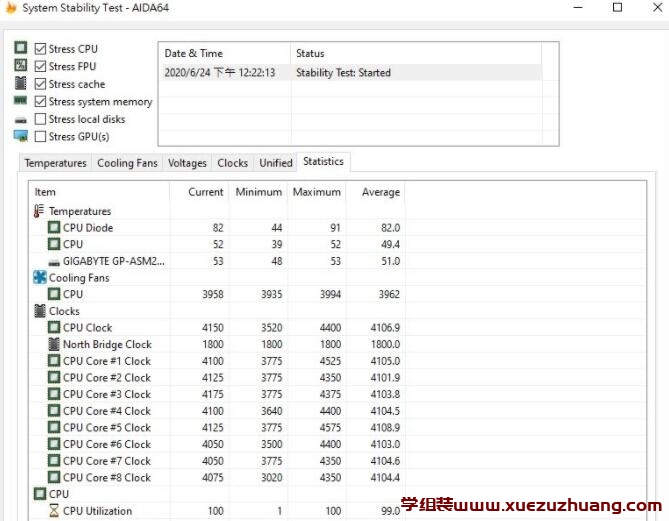
Task: Enable the Stress GPU(s) checkbox
Action: click(40, 136)
